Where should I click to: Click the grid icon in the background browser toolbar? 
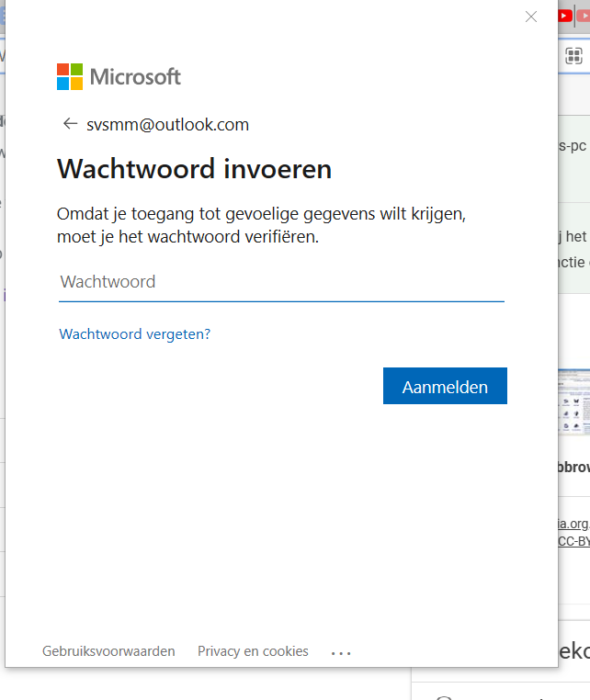573,56
